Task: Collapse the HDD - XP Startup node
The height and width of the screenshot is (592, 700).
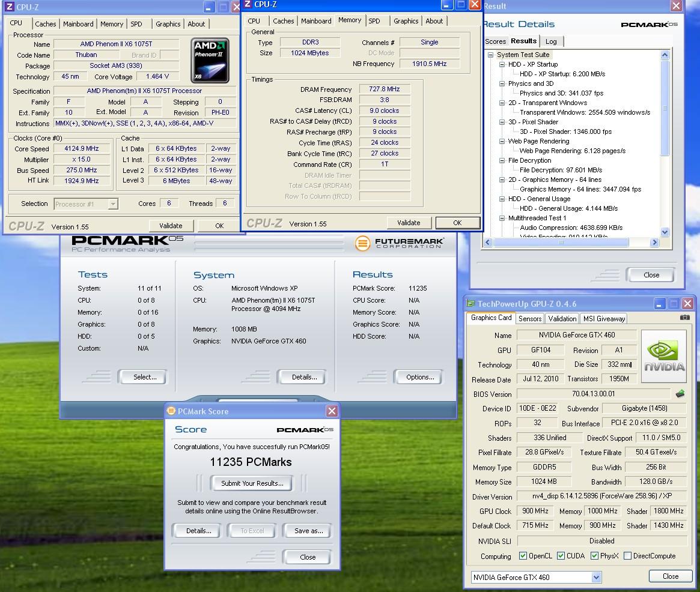Action: (502, 64)
